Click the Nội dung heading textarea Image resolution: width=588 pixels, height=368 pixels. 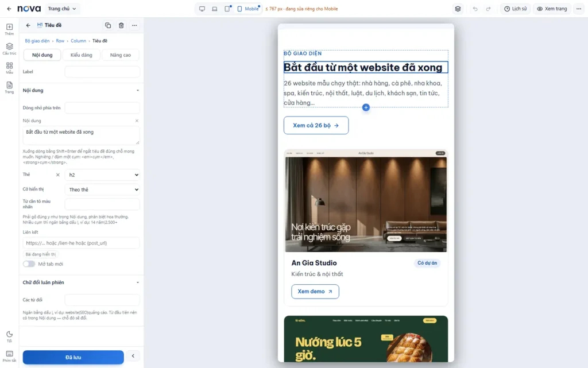coord(81,135)
